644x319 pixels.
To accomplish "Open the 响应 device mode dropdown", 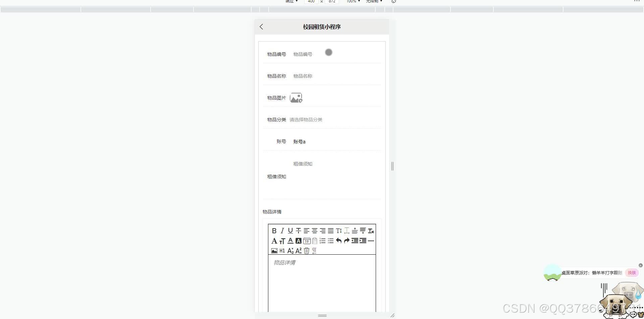I will coord(290,2).
